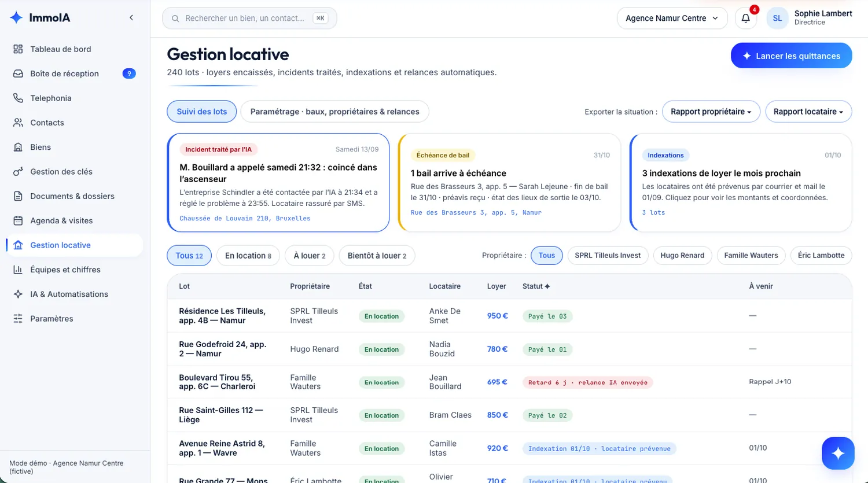
Task: Click the Biens building icon
Action: coord(18,147)
